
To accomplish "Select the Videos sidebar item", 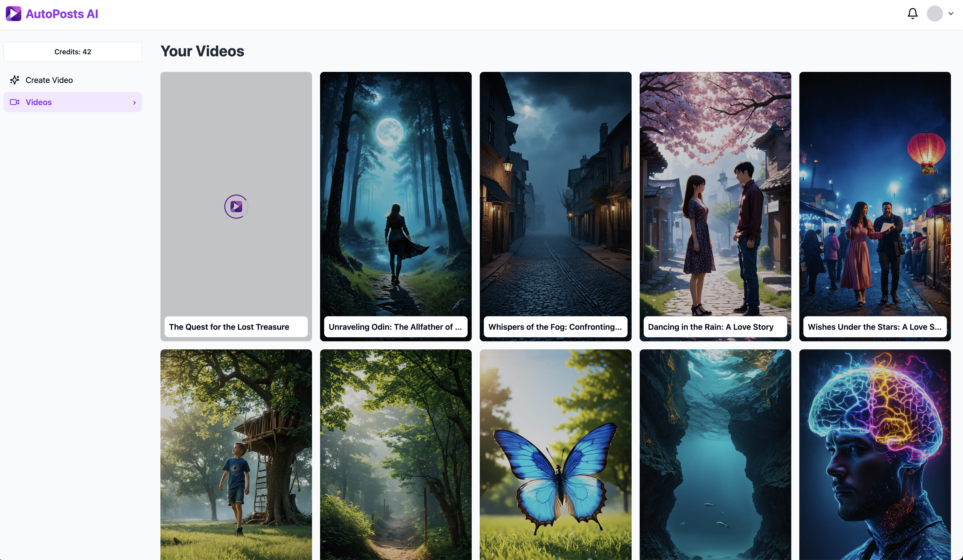I will point(73,102).
